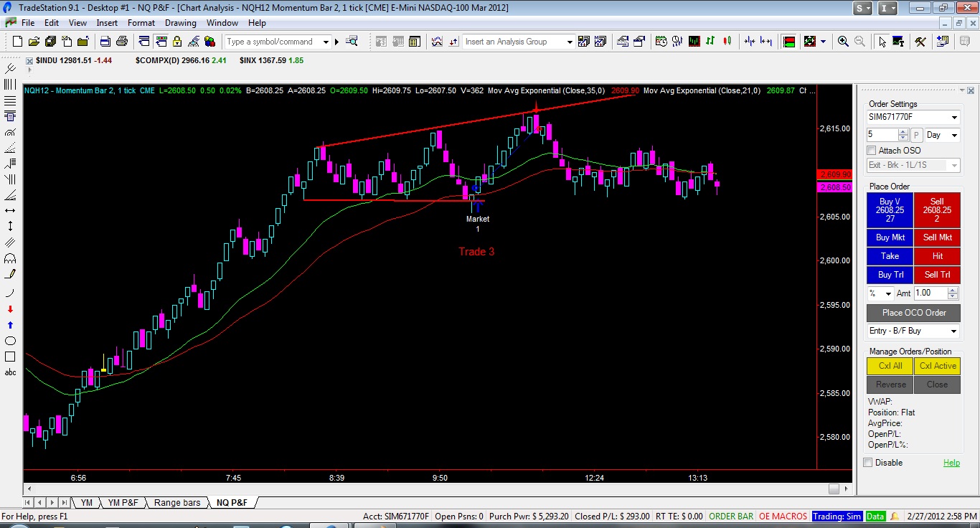Open the order account SIM671770F dropdown

pyautogui.click(x=954, y=117)
